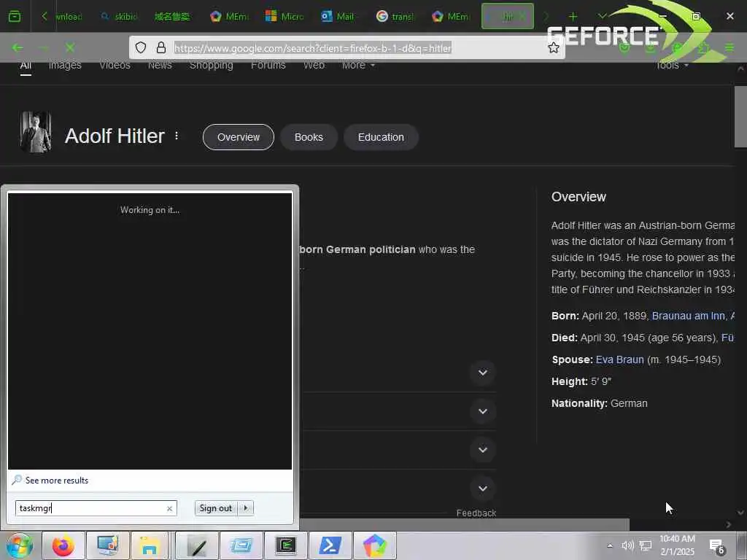Image resolution: width=747 pixels, height=560 pixels.
Task: Select the Web search filter
Action: point(314,66)
